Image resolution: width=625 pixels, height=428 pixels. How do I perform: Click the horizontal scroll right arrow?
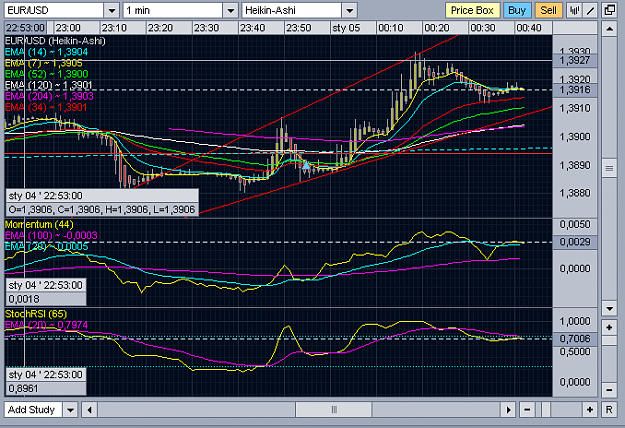point(508,410)
